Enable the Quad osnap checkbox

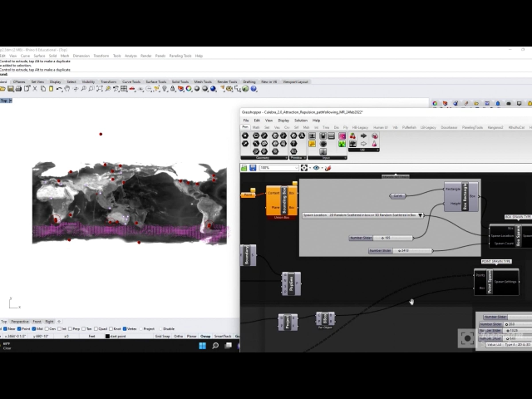[x=96, y=329]
